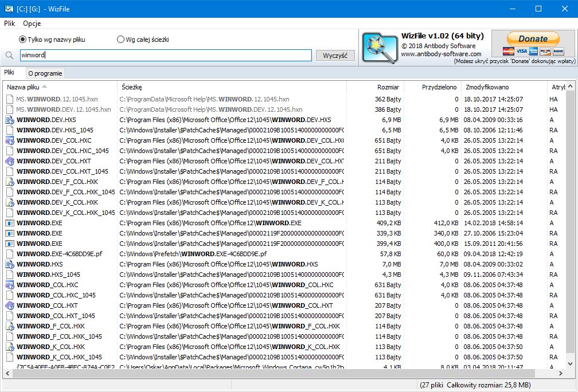The width and height of the screenshot is (578, 392).
Task: Click file icon of MS.WINWORD.DEV.12.1045.hxn
Action: (10, 109)
